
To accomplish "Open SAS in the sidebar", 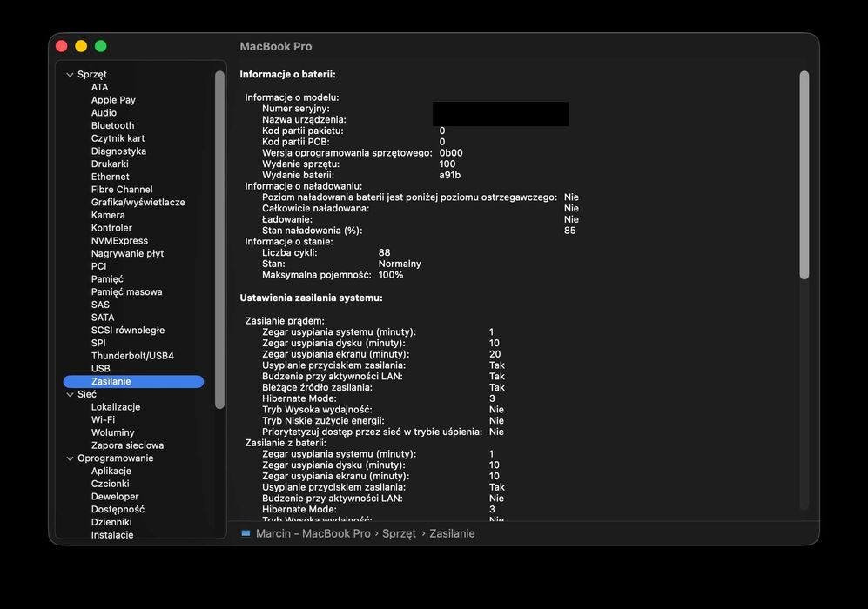I will tap(100, 304).
